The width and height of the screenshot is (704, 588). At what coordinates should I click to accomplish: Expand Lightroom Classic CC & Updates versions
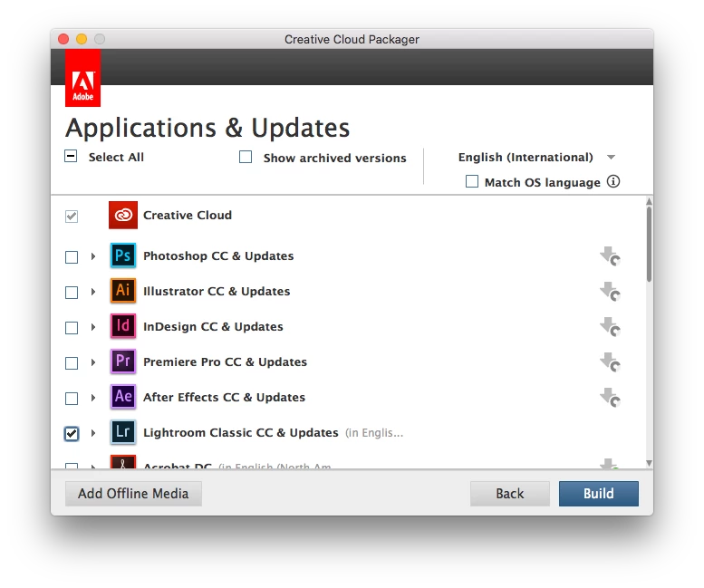93,433
